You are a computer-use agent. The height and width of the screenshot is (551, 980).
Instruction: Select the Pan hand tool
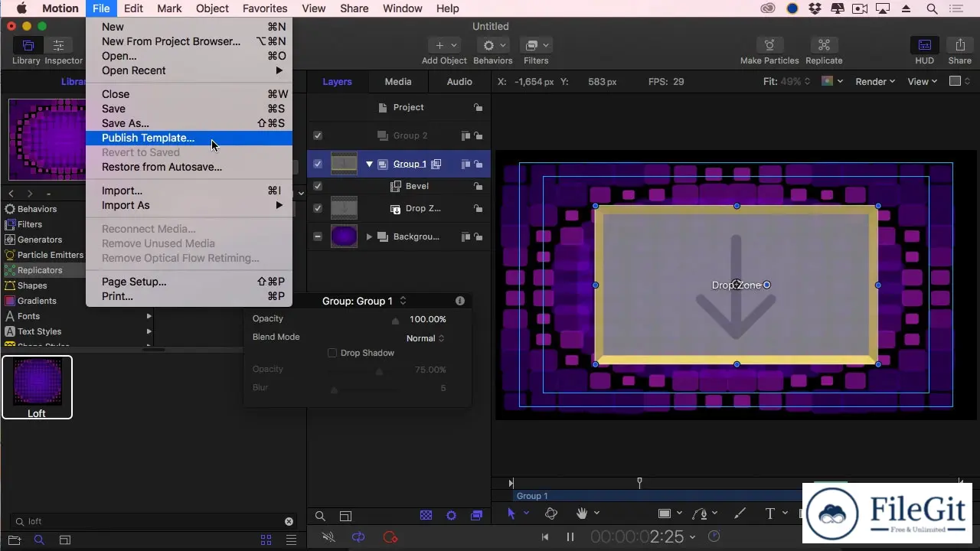[582, 514]
